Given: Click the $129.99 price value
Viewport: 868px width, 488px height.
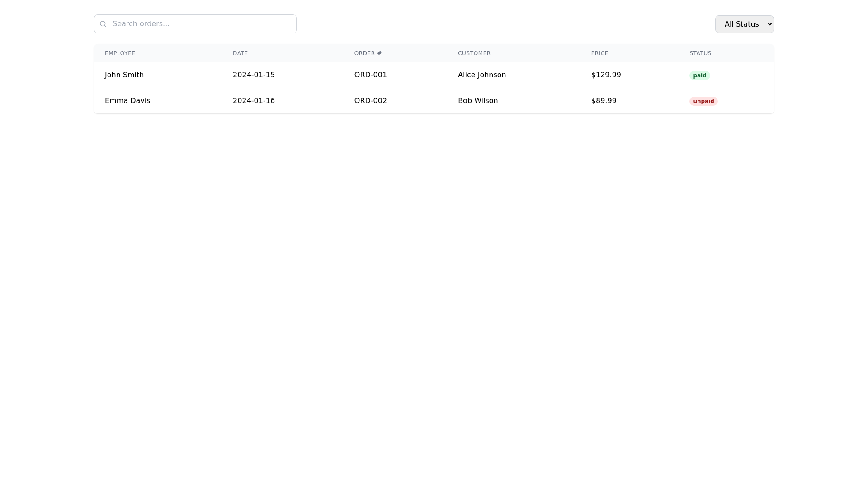Looking at the screenshot, I should (606, 75).
